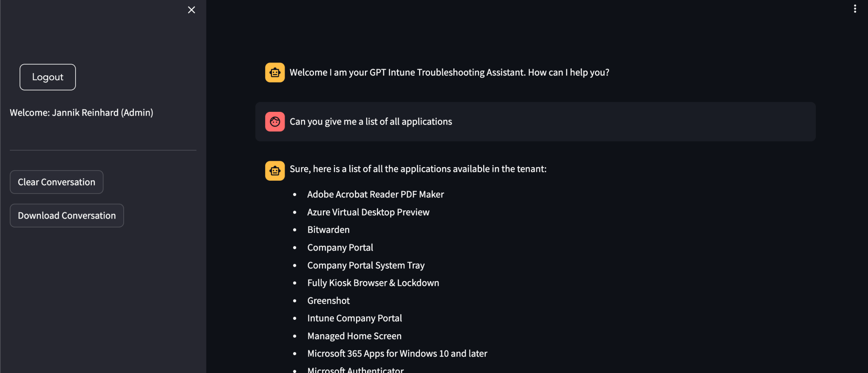Screen dimensions: 868x373
Task: Download the conversation
Action: point(66,215)
